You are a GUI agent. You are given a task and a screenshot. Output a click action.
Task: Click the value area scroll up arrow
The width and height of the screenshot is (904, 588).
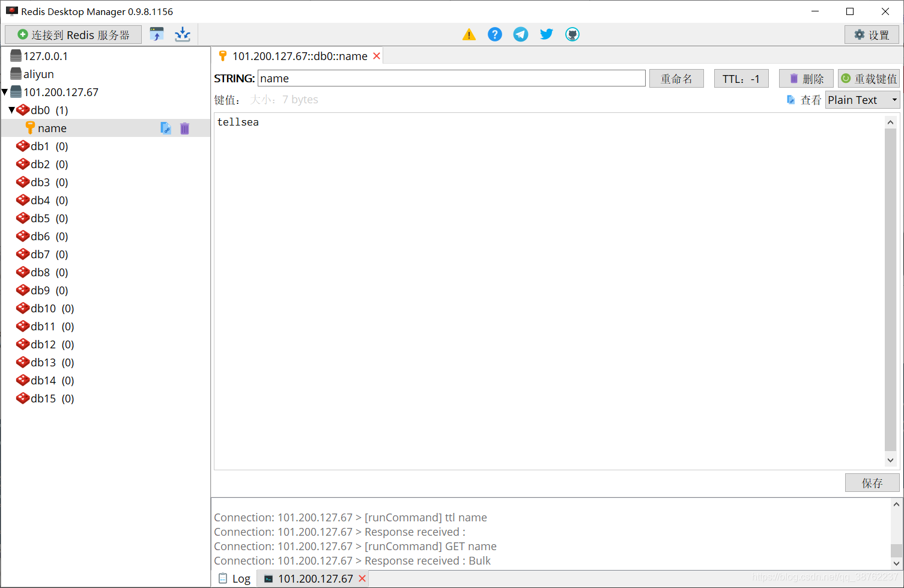point(890,122)
